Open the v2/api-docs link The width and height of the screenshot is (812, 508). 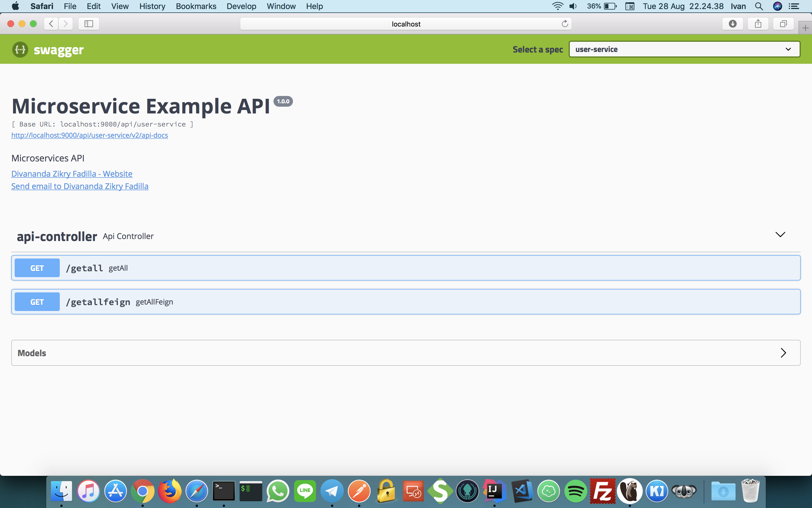[x=90, y=135]
